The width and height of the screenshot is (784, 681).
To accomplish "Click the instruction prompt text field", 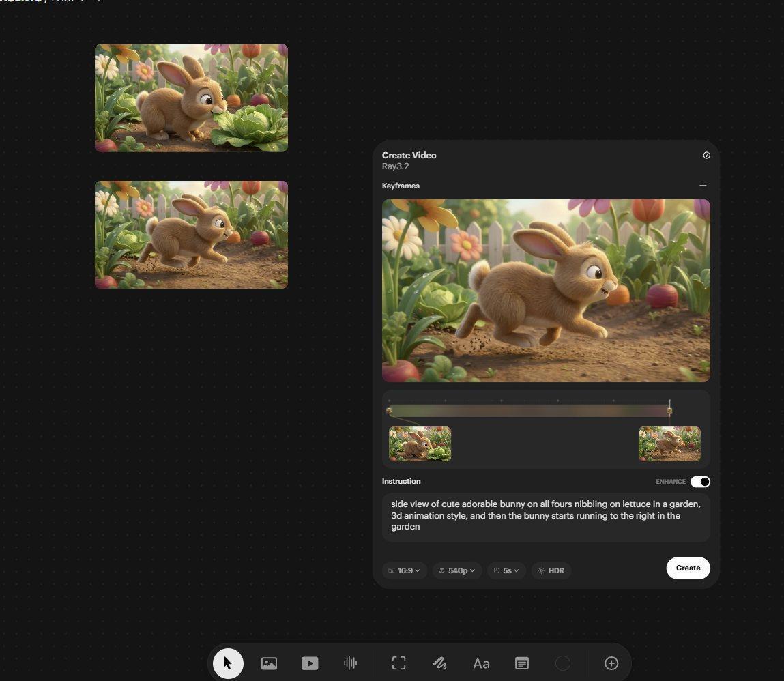I will click(x=546, y=517).
